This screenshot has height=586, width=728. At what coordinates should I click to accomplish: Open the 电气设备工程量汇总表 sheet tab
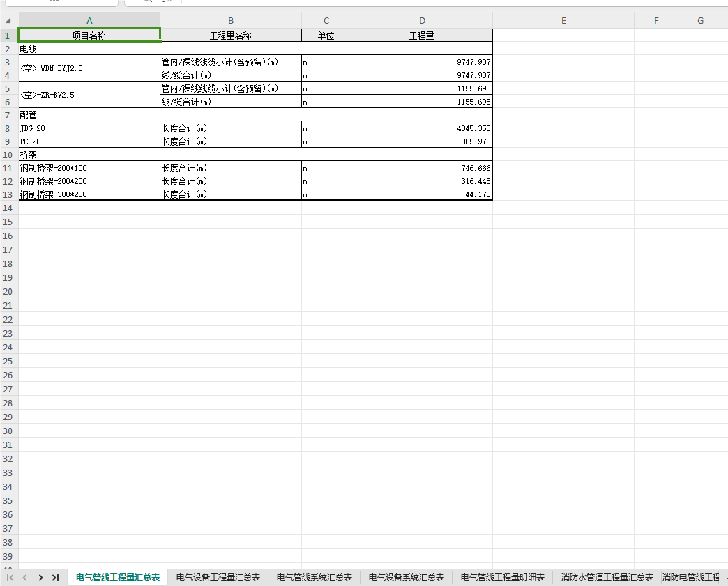[x=218, y=577]
